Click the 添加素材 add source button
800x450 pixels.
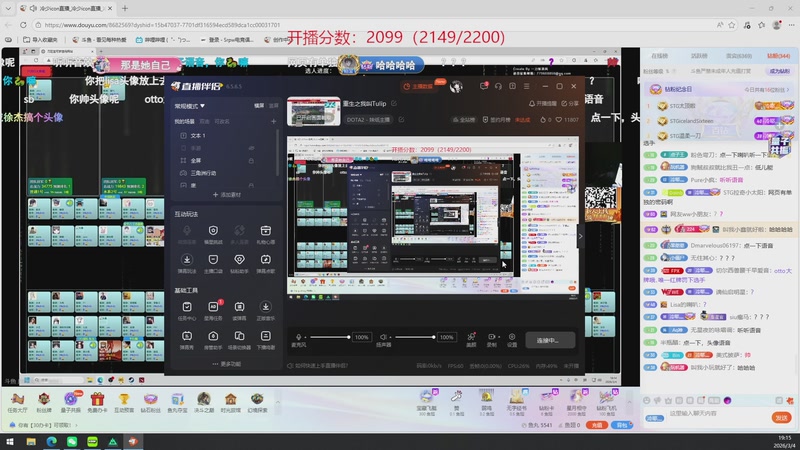[227, 194]
